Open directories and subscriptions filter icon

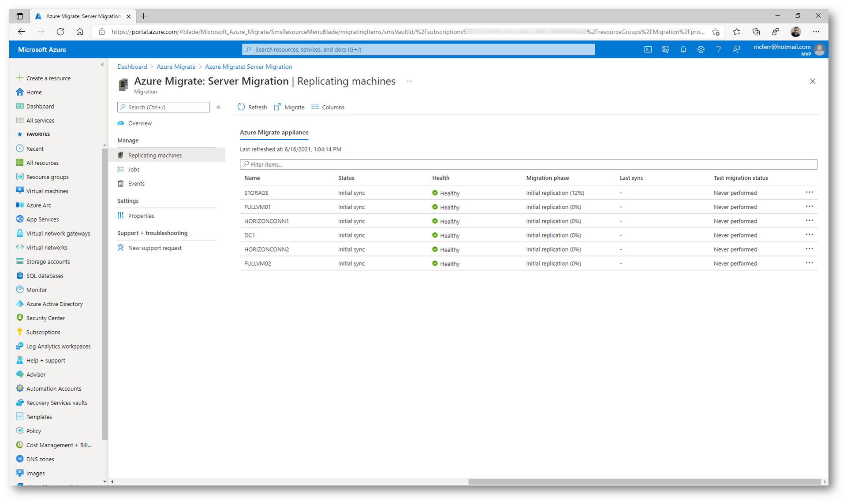pos(665,49)
